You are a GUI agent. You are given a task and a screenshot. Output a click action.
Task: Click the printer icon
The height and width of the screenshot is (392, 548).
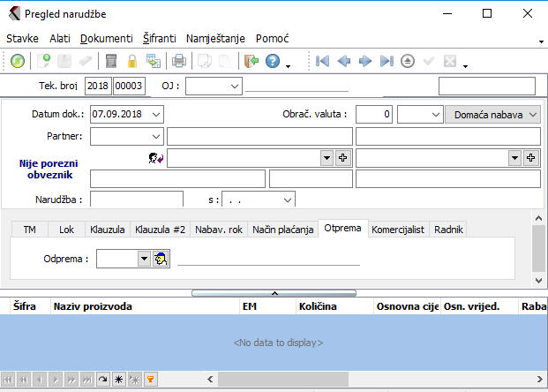178,61
